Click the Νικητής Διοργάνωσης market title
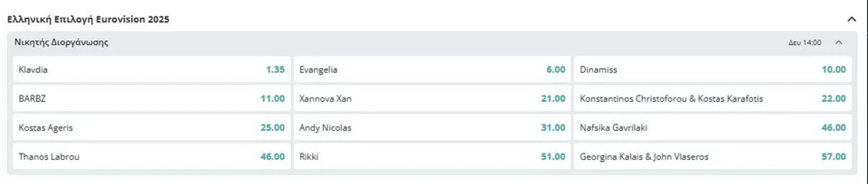868x184 pixels. [x=61, y=42]
